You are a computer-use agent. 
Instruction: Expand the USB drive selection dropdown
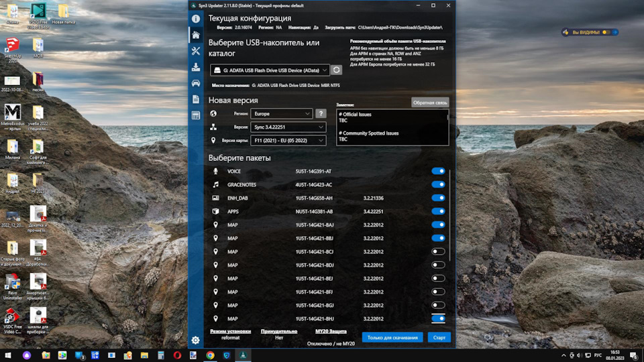point(270,70)
